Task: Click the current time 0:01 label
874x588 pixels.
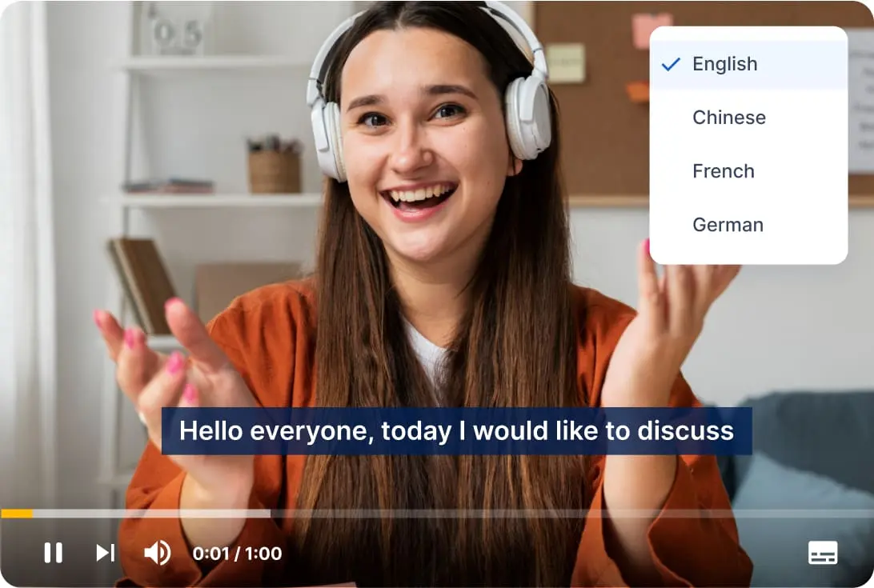Action: (x=210, y=554)
